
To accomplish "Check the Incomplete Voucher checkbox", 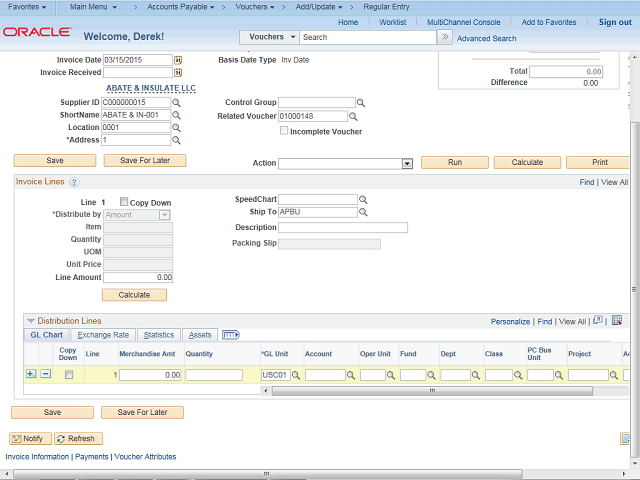I will 284,131.
